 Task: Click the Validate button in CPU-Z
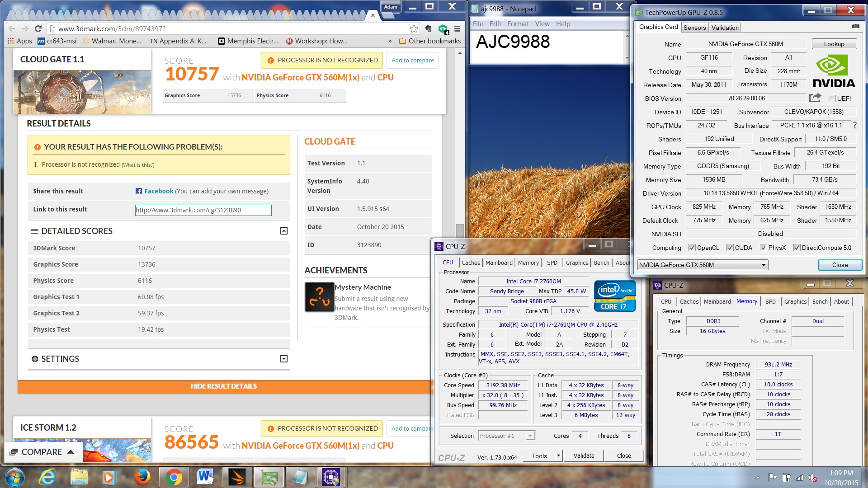(584, 456)
